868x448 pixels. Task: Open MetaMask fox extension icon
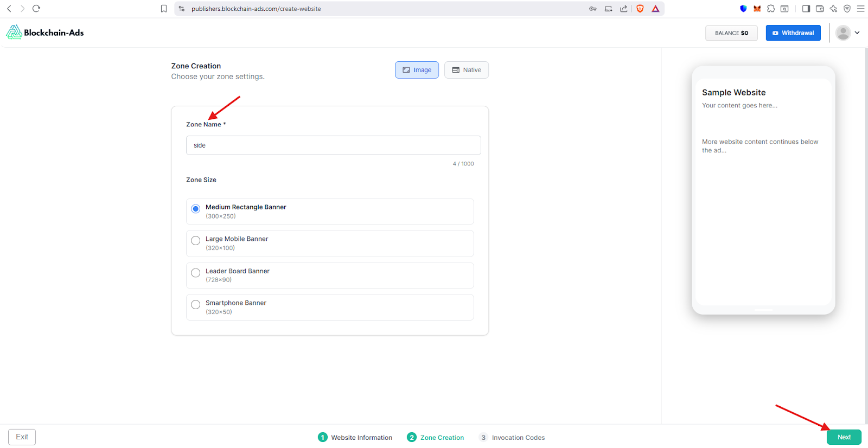pyautogui.click(x=757, y=9)
